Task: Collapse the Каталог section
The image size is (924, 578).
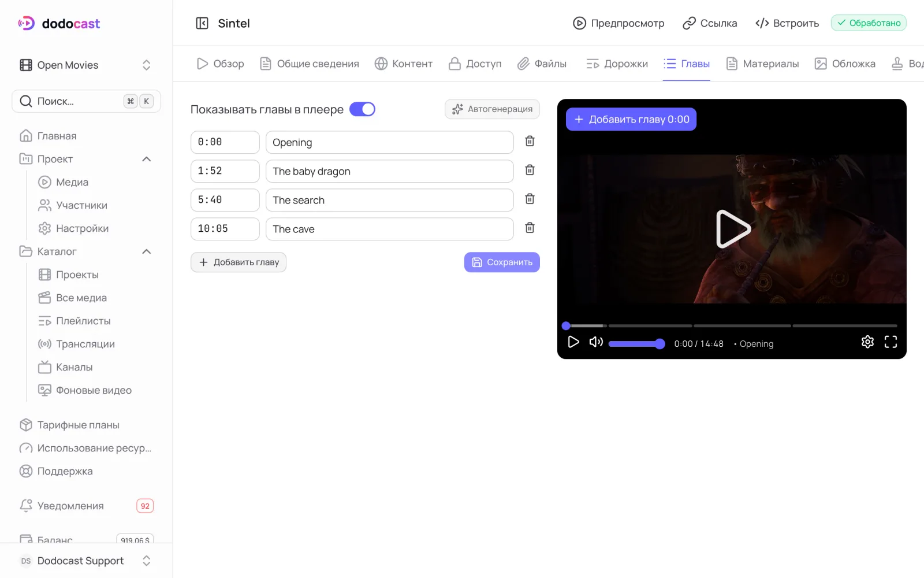Action: pos(146,251)
